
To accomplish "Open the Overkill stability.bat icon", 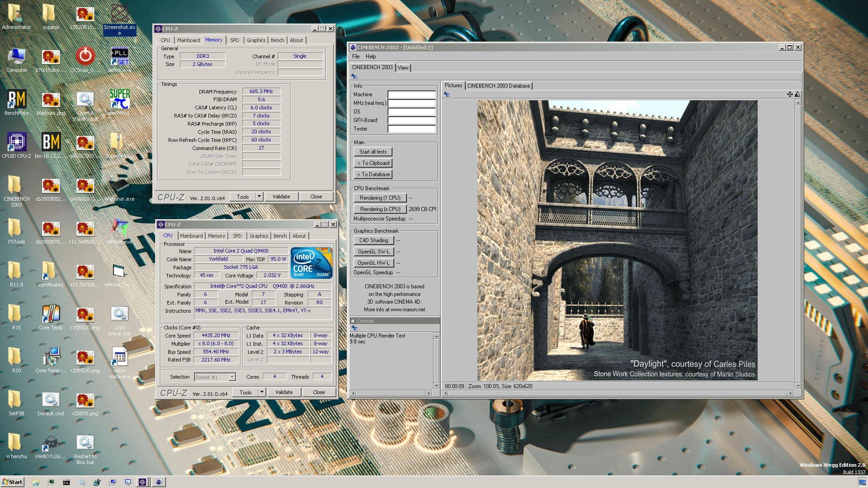I will pyautogui.click(x=85, y=106).
